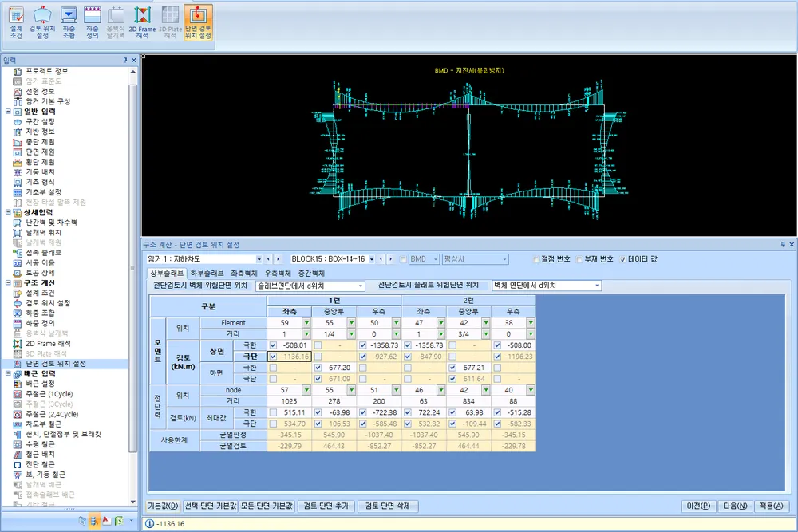798x532 pixels.
Task: Open 기초 형식 tree item
Action: (x=40, y=182)
